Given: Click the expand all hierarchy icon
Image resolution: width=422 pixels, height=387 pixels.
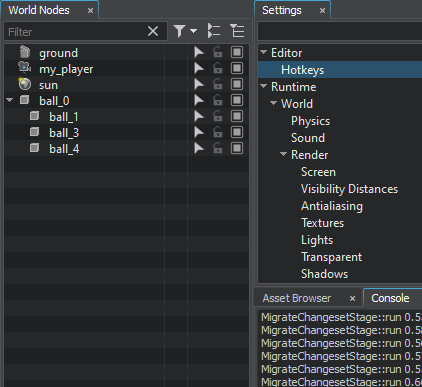Looking at the screenshot, I should (214, 31).
